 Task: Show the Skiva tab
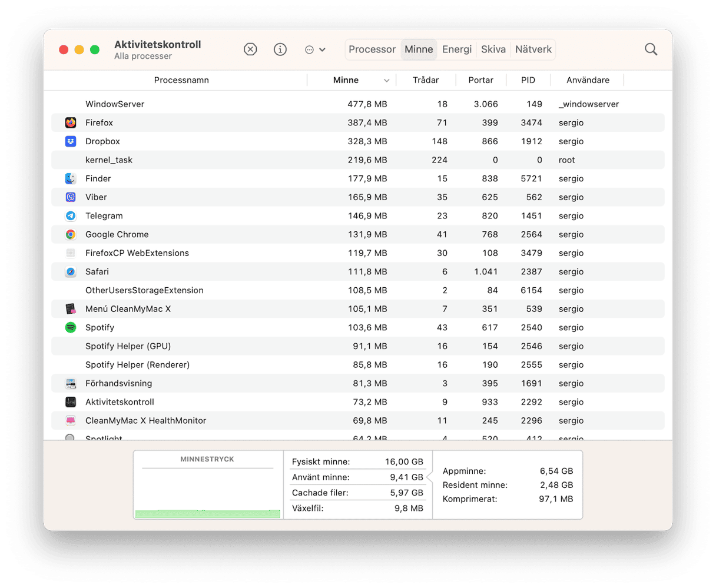(x=493, y=49)
